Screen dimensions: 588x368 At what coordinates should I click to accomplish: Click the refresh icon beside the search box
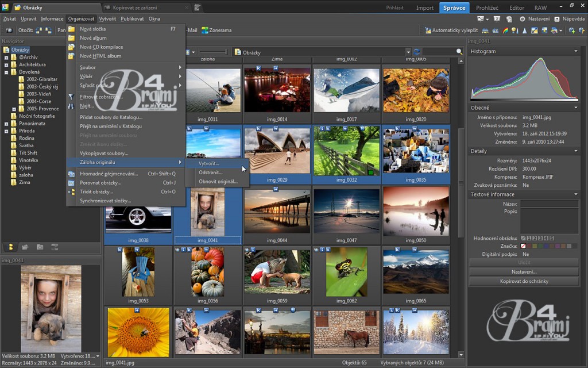[417, 52]
